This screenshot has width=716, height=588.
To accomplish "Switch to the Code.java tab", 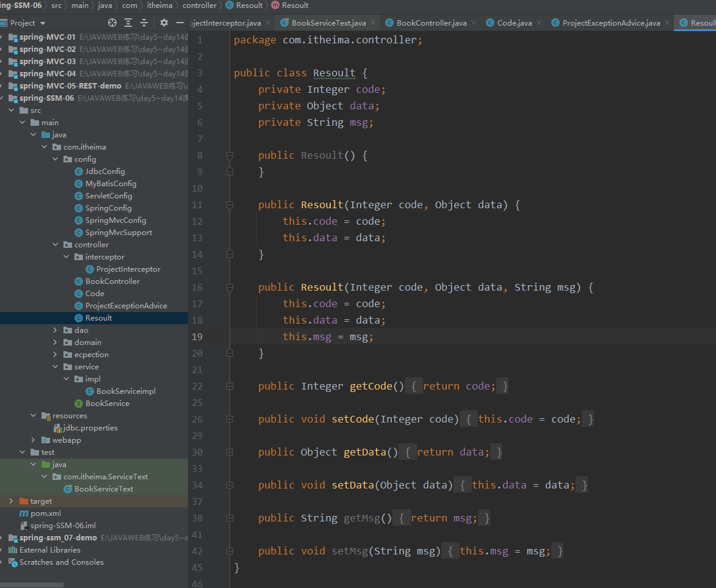I will [x=514, y=23].
